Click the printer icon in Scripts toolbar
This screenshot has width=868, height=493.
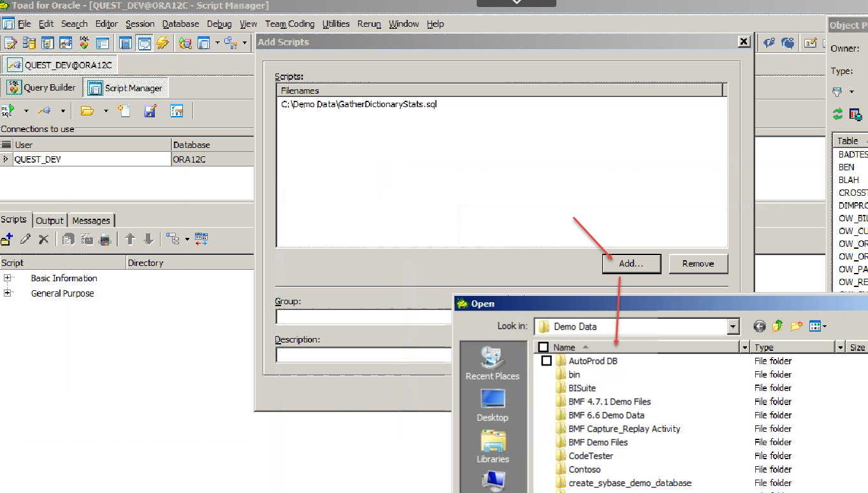(105, 239)
